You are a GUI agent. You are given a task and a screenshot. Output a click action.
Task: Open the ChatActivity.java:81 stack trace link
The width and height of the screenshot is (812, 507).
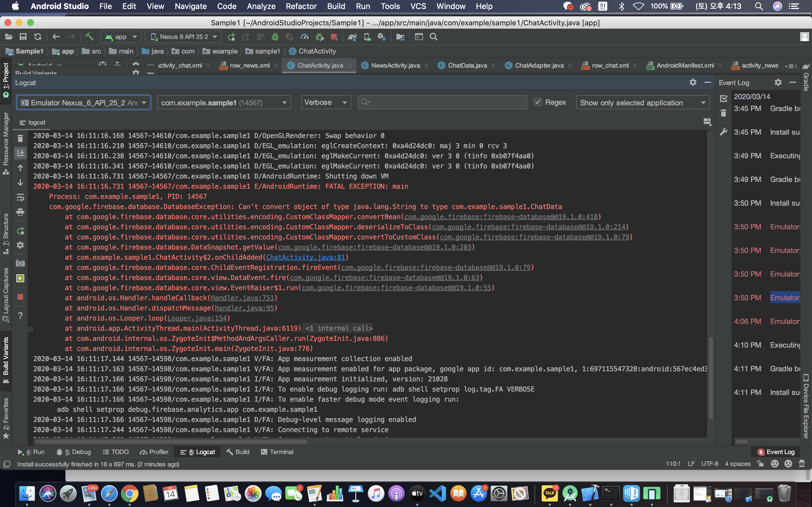click(305, 257)
